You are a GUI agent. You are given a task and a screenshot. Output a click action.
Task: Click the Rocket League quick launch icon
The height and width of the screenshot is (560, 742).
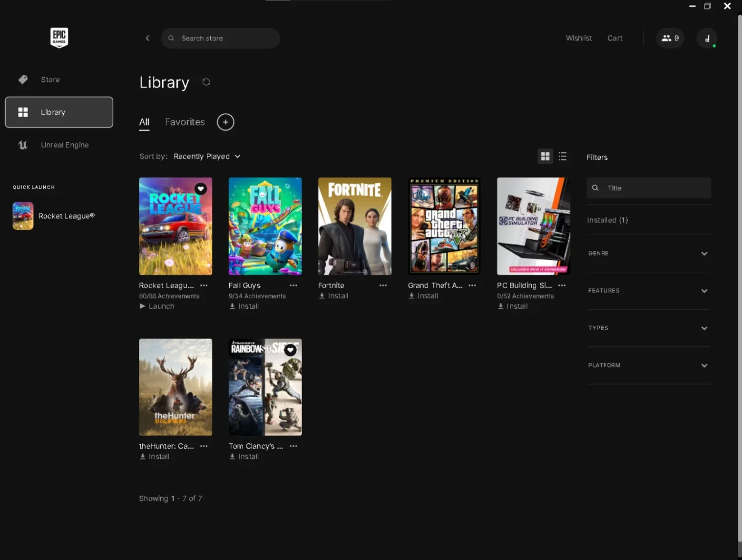click(x=23, y=216)
